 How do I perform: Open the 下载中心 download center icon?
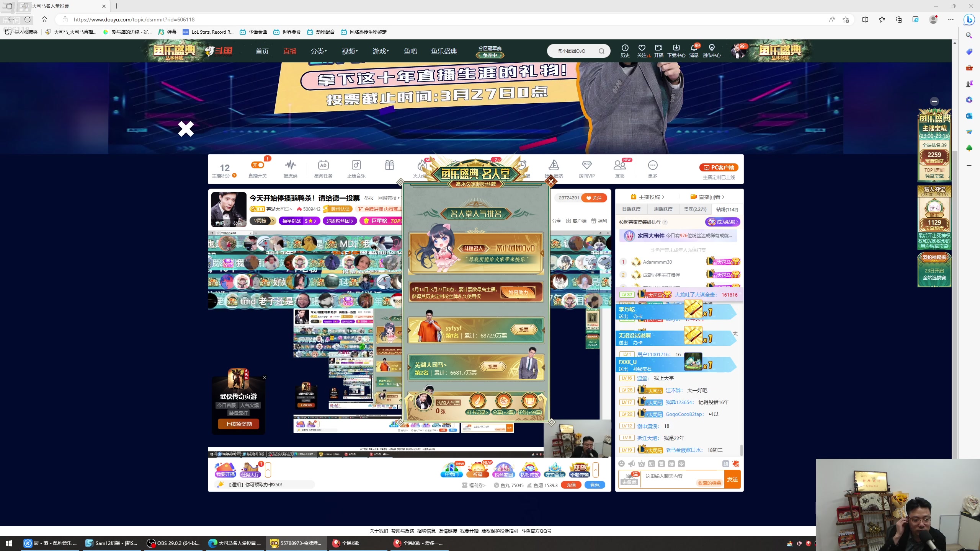[676, 51]
